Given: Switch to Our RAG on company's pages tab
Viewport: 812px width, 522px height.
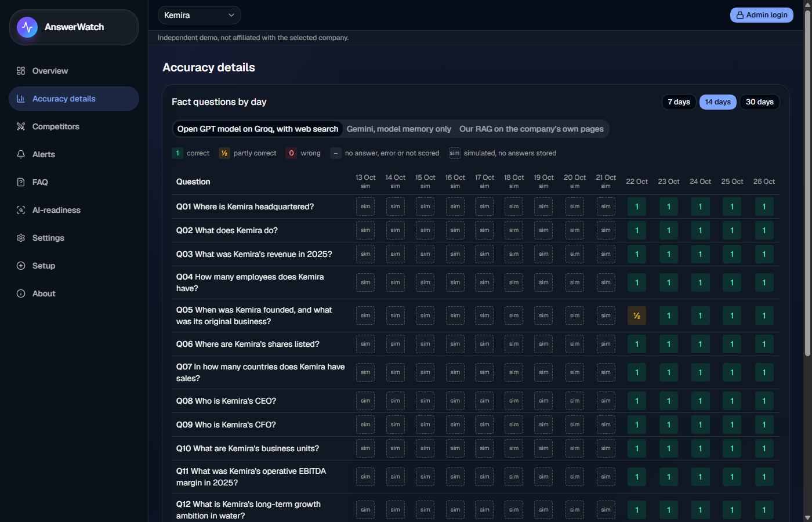Looking at the screenshot, I should [531, 129].
